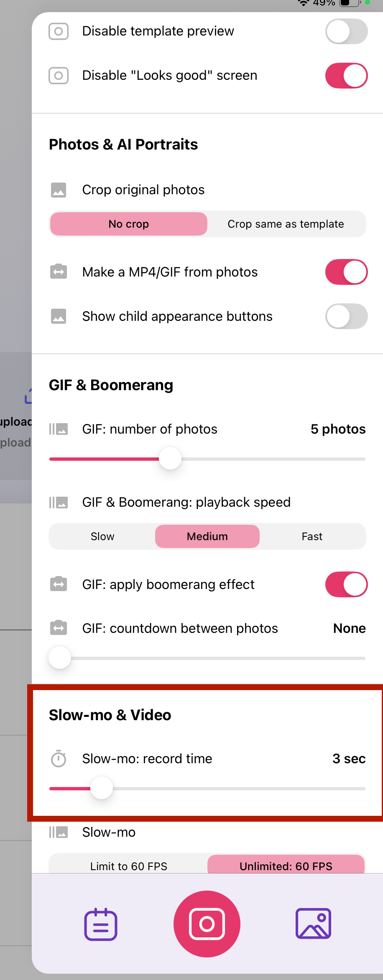Tap the icon beside Disable template preview

coord(59,31)
